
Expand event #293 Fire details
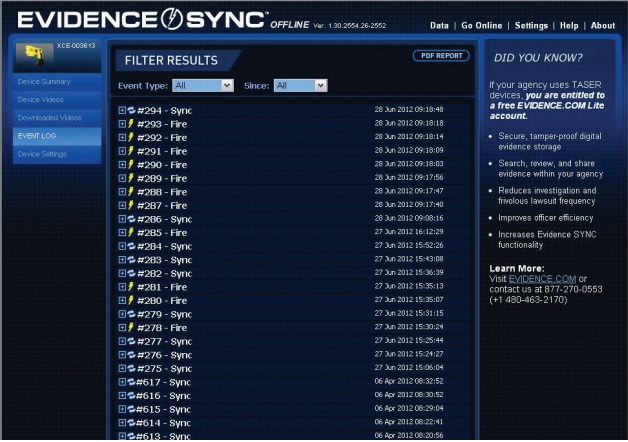(122, 124)
